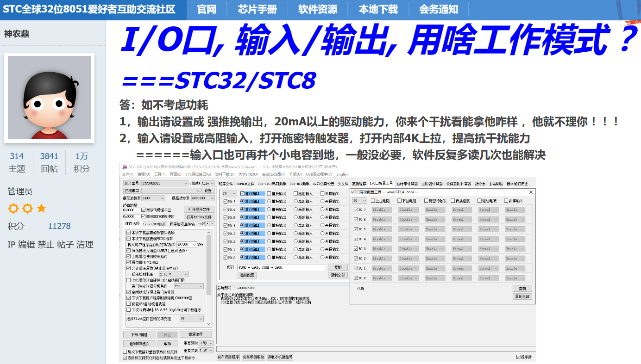Click the 打开EEPROM文件 button
Image resolution: width=641 pixels, height=364 pixels.
(x=199, y=216)
